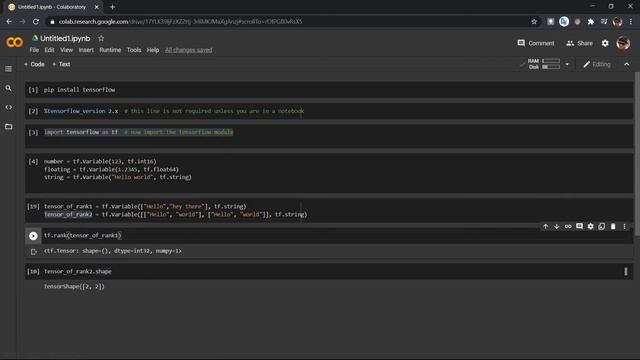Viewport: 640px width, 360px height.
Task: Open Chrome profile avatar in toolbar
Action: point(617,22)
